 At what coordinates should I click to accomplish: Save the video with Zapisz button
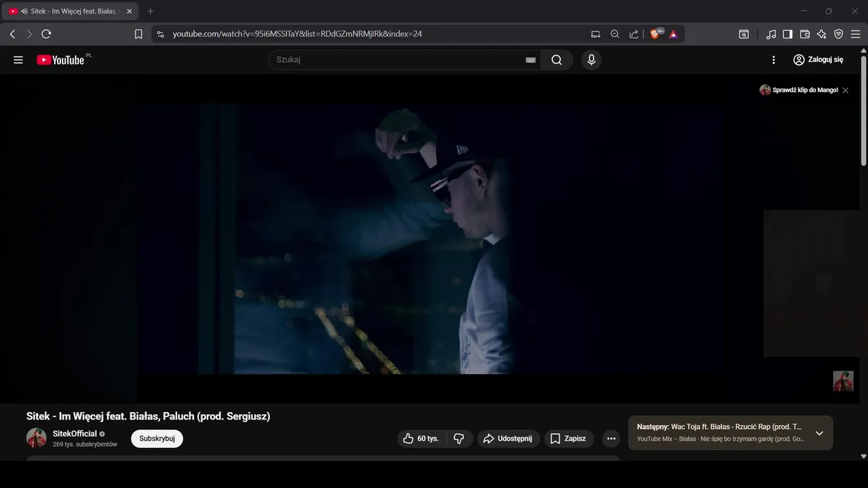(568, 439)
